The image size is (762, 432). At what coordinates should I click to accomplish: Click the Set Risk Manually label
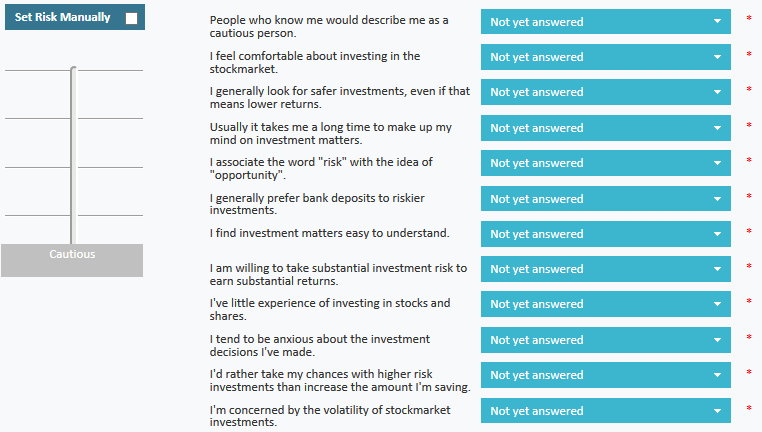click(62, 18)
